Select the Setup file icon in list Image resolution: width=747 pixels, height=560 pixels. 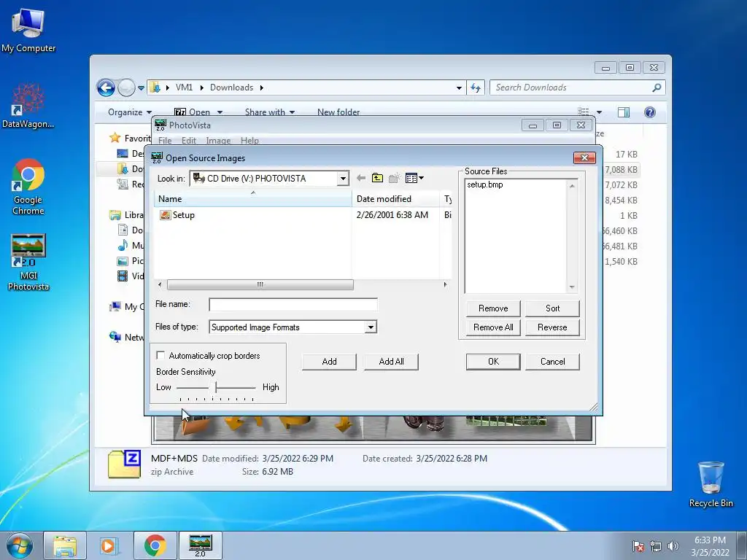[166, 215]
